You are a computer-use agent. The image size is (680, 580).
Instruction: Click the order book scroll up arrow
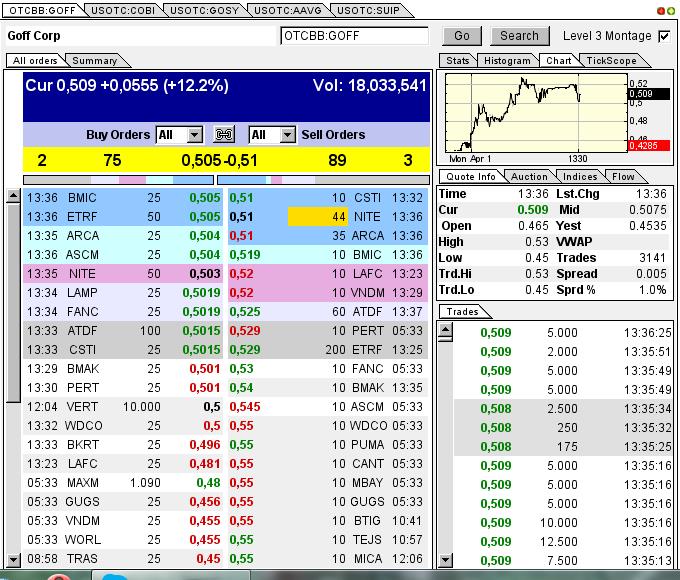tap(13, 197)
